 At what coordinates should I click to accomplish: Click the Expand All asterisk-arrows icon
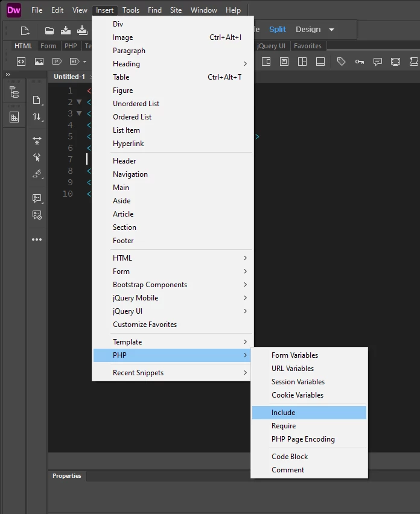click(37, 141)
